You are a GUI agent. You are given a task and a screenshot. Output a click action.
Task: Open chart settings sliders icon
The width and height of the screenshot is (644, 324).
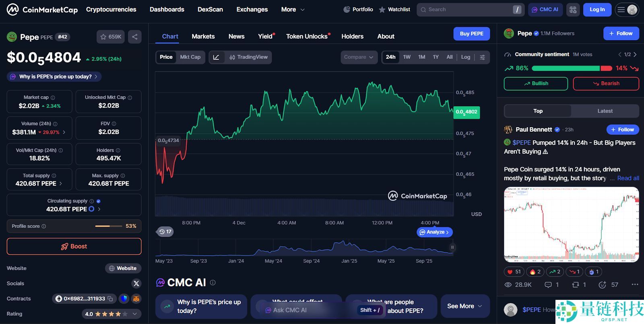point(482,57)
